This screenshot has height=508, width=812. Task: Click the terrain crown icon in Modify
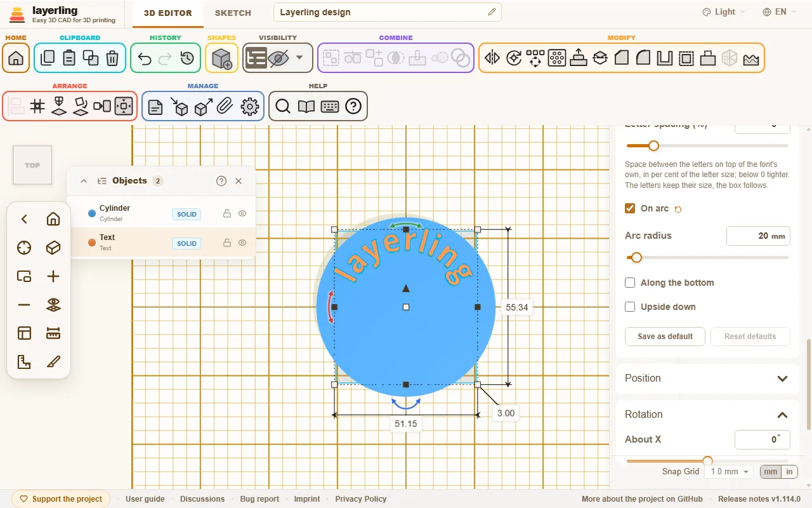pyautogui.click(x=751, y=58)
